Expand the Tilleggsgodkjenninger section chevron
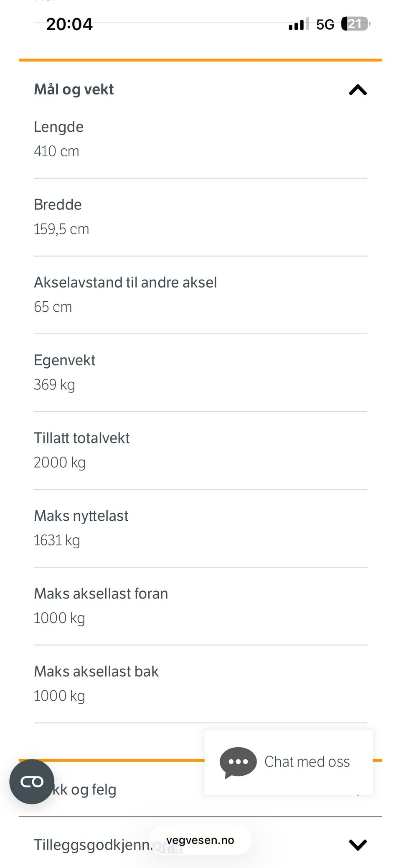Viewport: 401px width, 868px height. click(358, 845)
